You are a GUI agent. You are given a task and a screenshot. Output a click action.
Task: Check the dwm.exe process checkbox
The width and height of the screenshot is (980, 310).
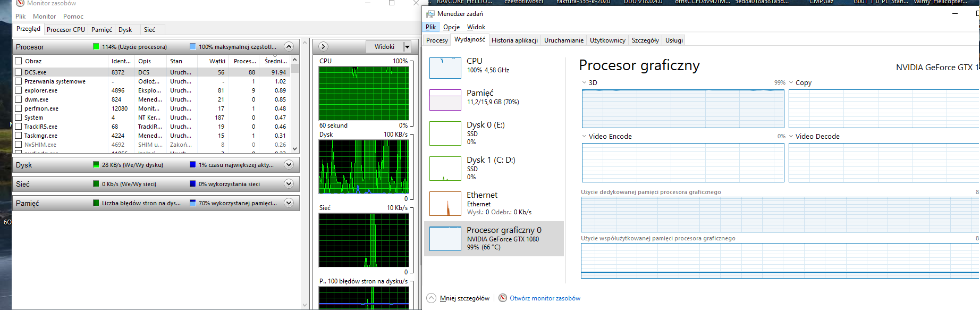pyautogui.click(x=19, y=99)
